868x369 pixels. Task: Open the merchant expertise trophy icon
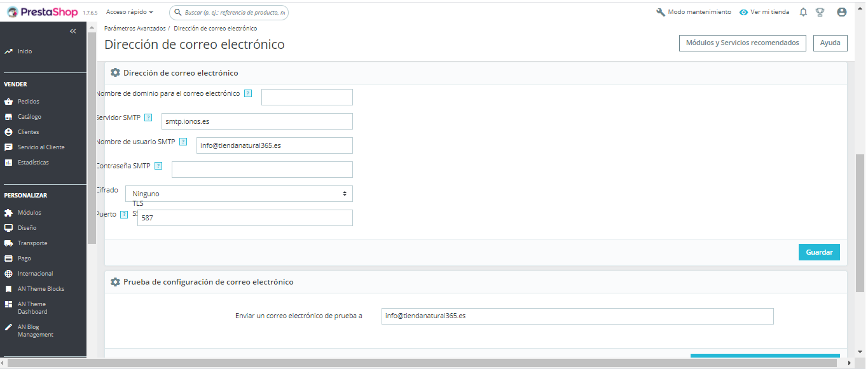tap(820, 12)
